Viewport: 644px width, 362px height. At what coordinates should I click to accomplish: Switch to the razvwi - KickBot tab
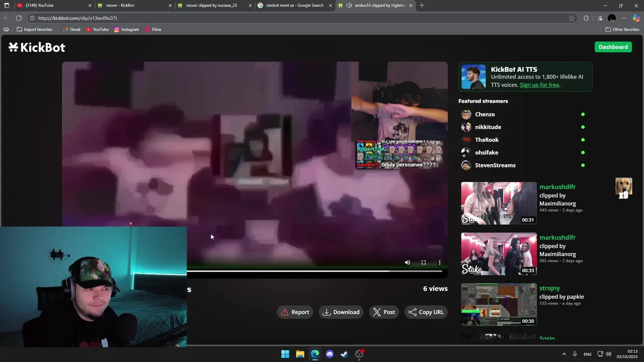coord(133,6)
